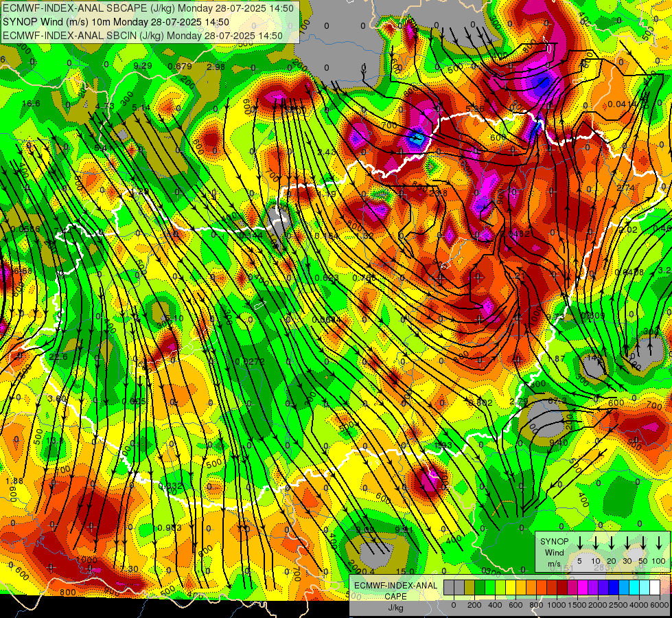Click the 0.0272 value on the map

tap(250, 362)
